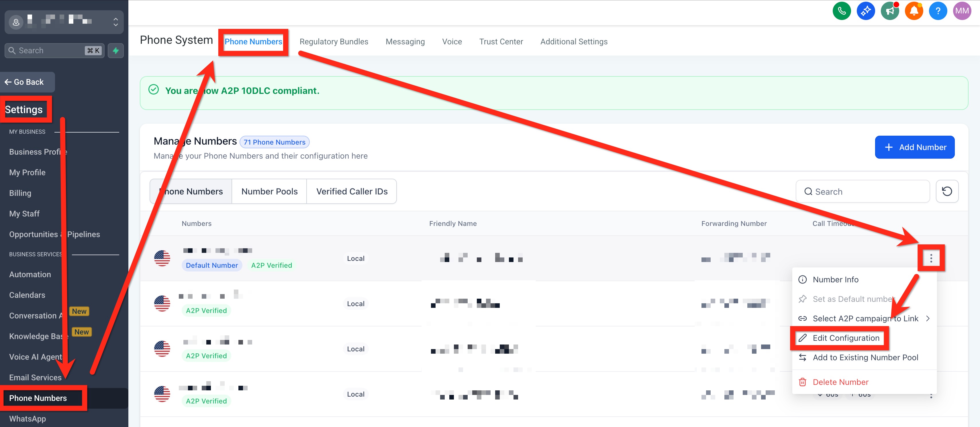Open the orange notifications bell
The height and width of the screenshot is (427, 980).
pyautogui.click(x=914, y=11)
